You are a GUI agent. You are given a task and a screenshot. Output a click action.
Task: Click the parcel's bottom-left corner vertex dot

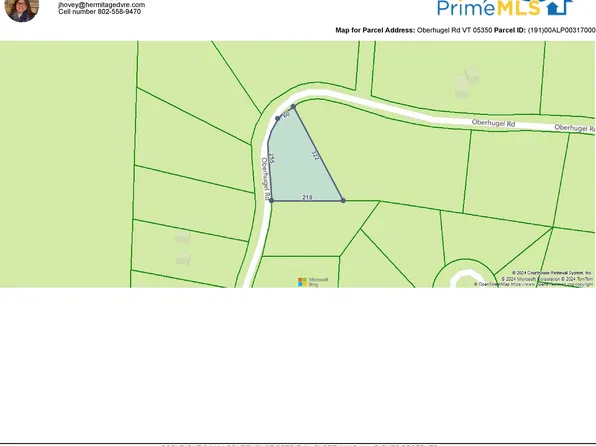(x=271, y=200)
